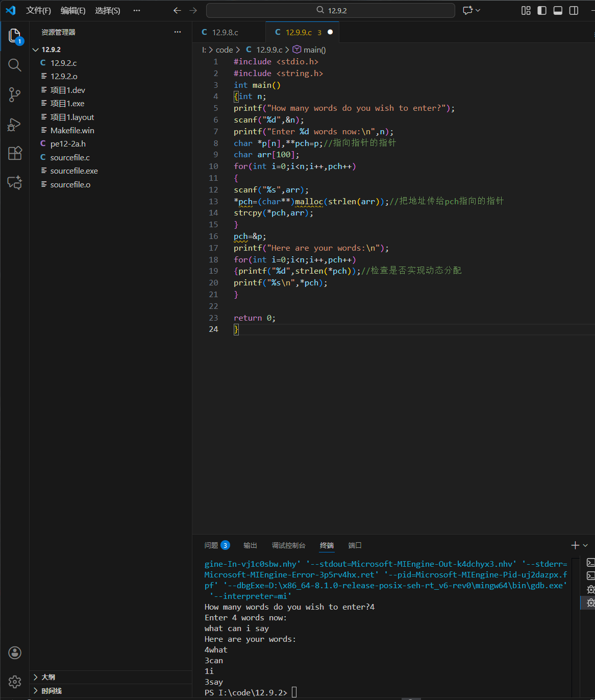The image size is (595, 700).
Task: Open the Run and Debug view icon
Action: pyautogui.click(x=15, y=124)
